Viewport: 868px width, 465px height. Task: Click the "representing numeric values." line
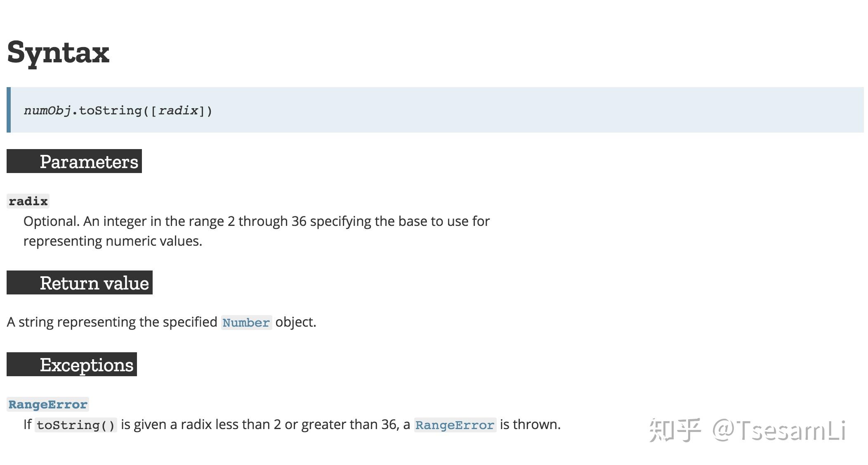113,241
